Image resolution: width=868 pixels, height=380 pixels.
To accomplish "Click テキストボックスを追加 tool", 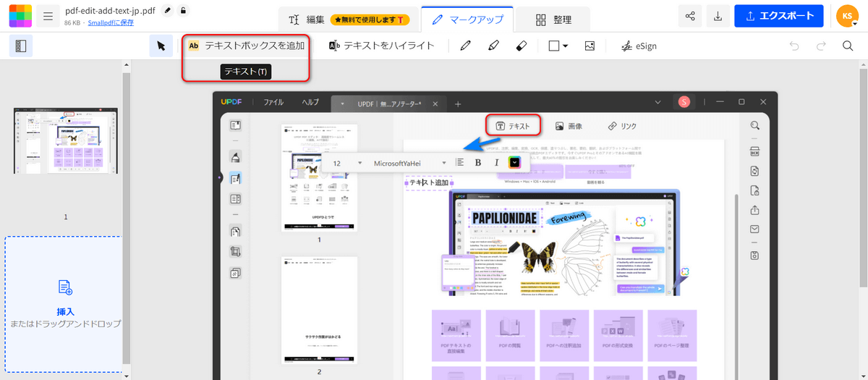I will click(x=246, y=46).
